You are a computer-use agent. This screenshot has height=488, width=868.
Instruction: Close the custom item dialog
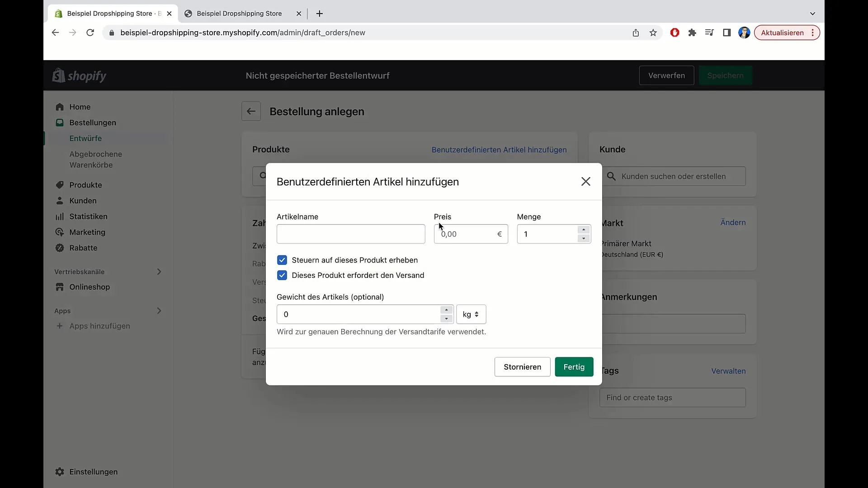point(586,181)
